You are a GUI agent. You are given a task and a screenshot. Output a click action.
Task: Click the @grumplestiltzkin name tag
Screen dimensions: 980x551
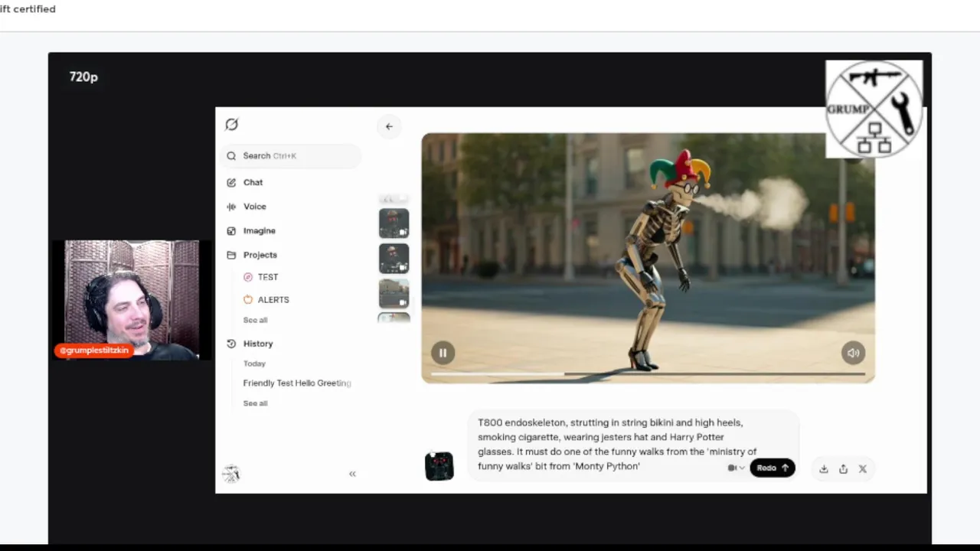[x=93, y=350]
